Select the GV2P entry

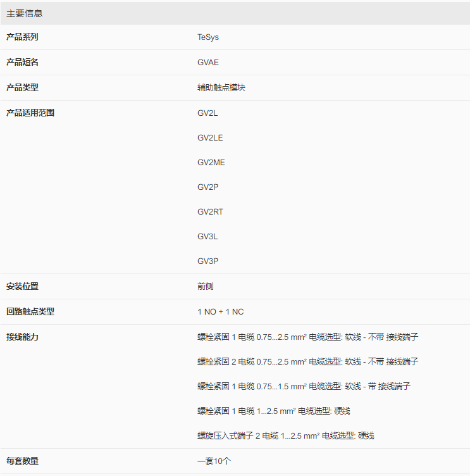207,187
